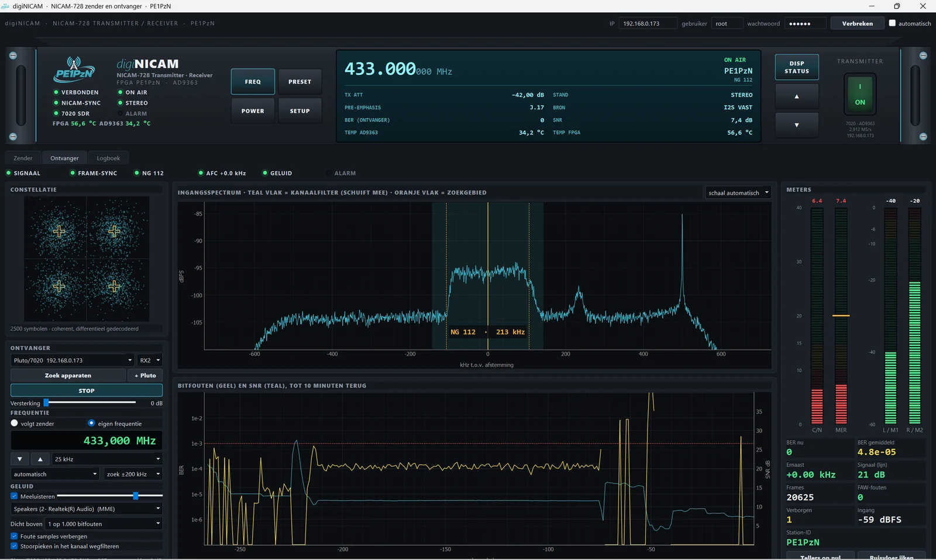Select the volgt zender radio option

(15, 423)
